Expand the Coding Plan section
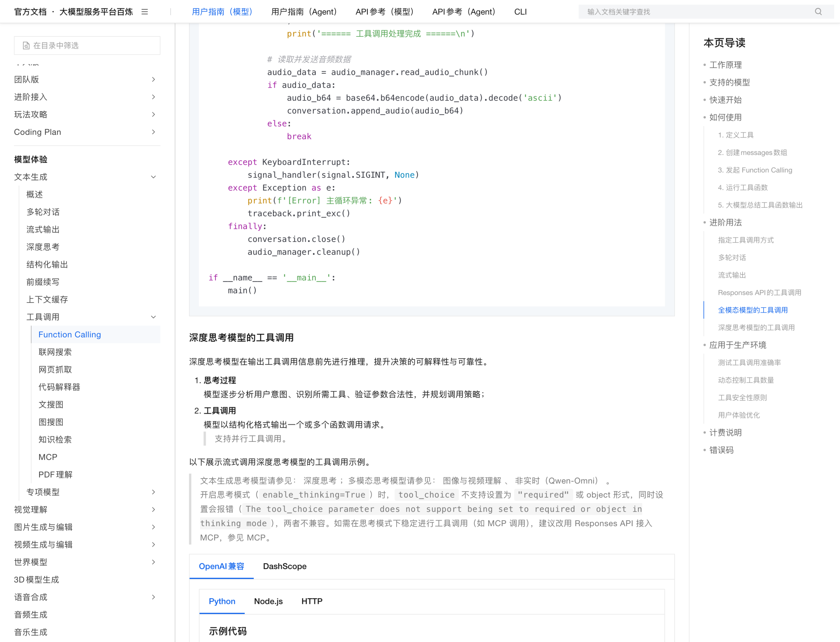Viewport: 840px width, 642px height. [153, 132]
